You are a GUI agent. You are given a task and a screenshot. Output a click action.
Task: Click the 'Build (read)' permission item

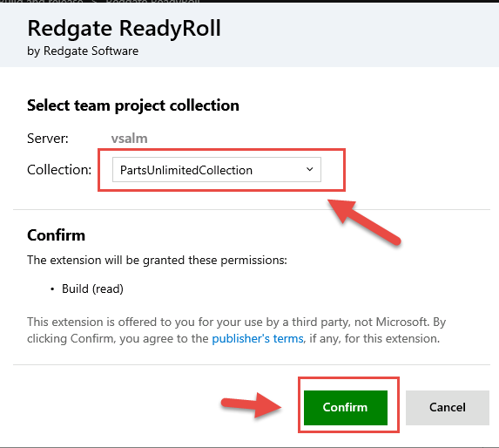pyautogui.click(x=92, y=288)
